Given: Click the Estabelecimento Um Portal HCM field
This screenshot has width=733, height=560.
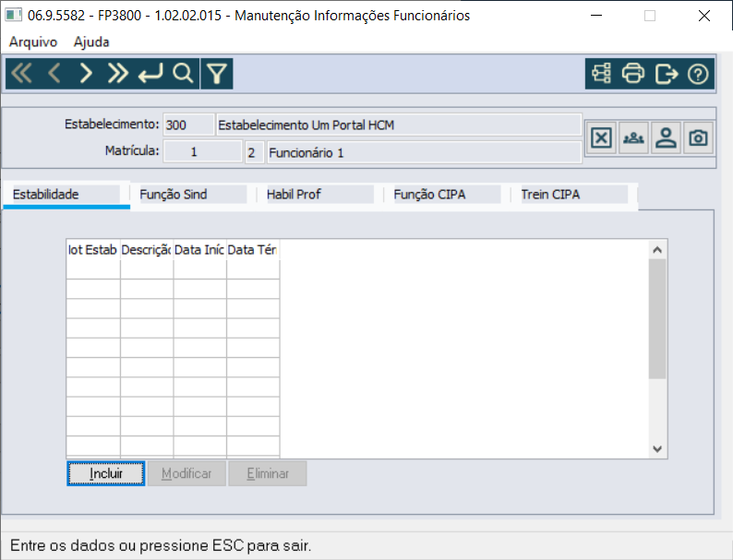Looking at the screenshot, I should point(399,125).
